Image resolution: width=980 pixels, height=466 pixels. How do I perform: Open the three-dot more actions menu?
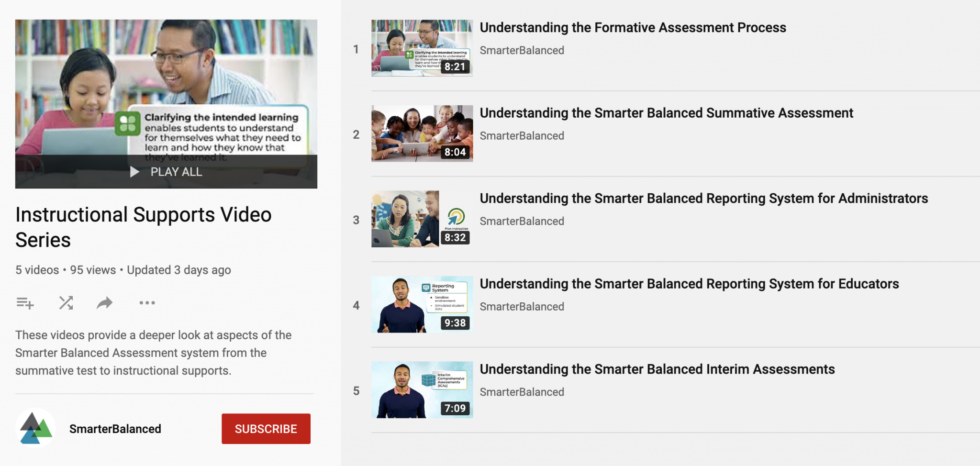(x=147, y=302)
